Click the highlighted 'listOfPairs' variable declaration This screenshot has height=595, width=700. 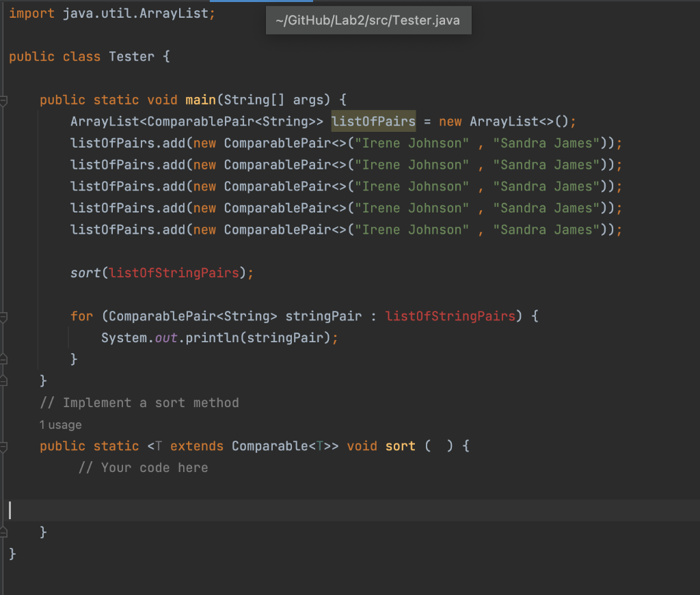point(374,122)
